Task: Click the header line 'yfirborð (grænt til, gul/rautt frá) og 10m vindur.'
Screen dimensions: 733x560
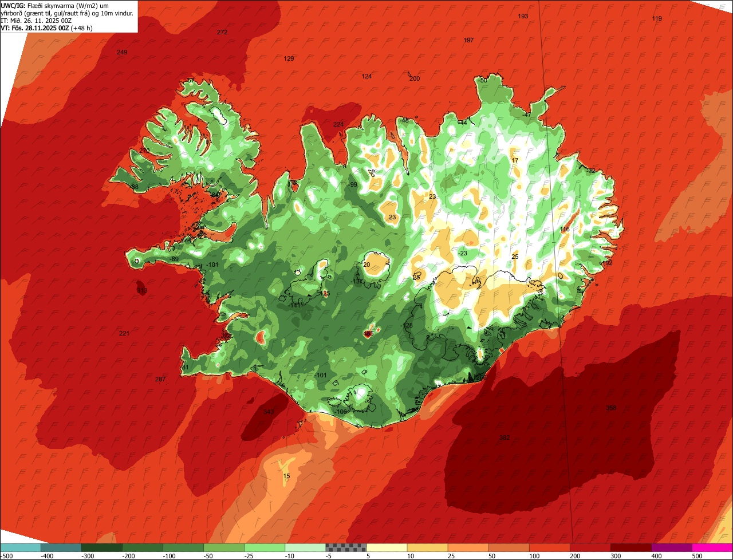Action: (68, 13)
